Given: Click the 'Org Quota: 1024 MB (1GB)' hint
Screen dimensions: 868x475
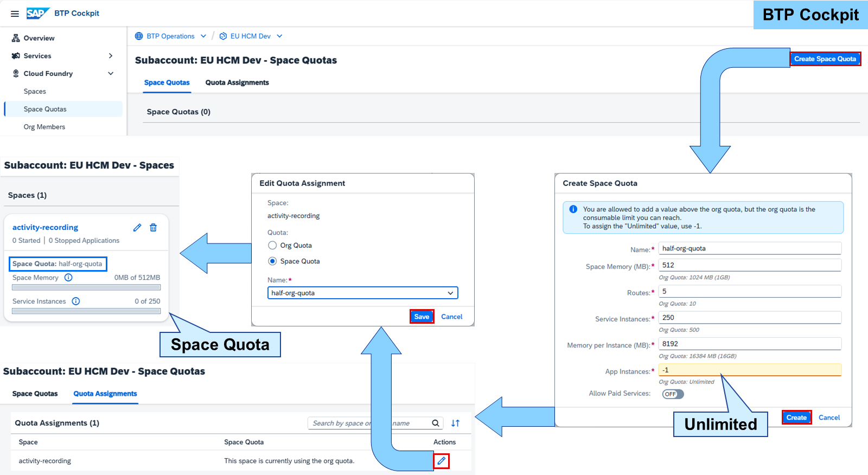Looking at the screenshot, I should tap(694, 278).
